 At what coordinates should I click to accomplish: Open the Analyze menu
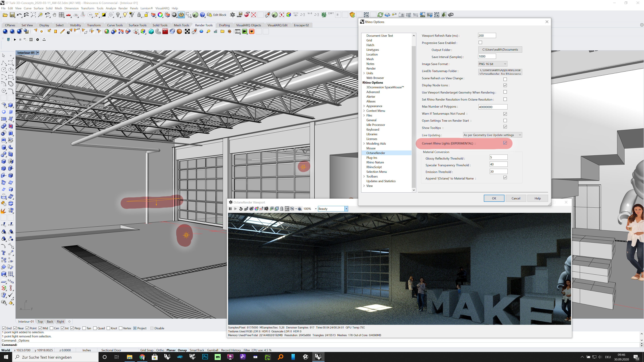[111, 8]
